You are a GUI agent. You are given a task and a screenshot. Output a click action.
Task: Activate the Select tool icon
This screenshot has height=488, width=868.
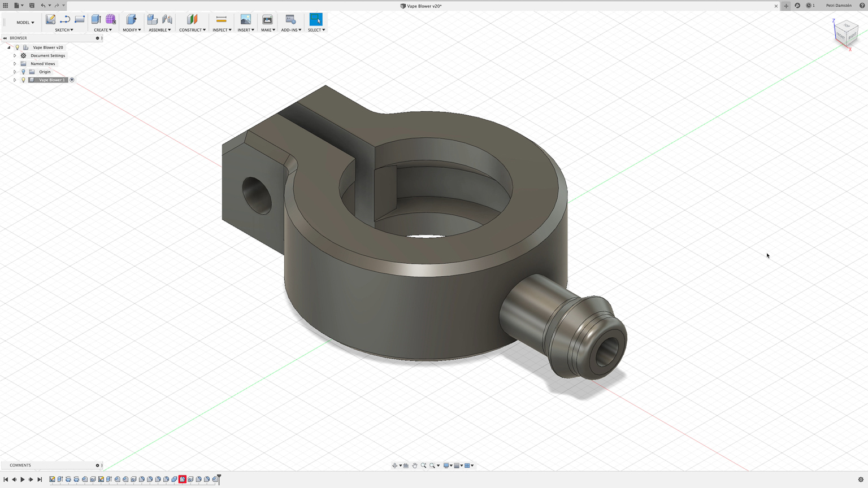coord(316,20)
